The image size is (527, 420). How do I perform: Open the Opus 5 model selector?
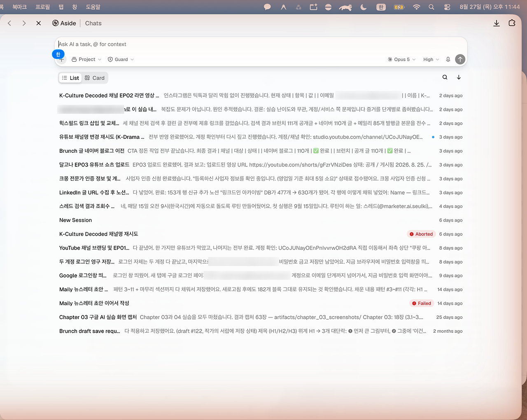point(402,59)
